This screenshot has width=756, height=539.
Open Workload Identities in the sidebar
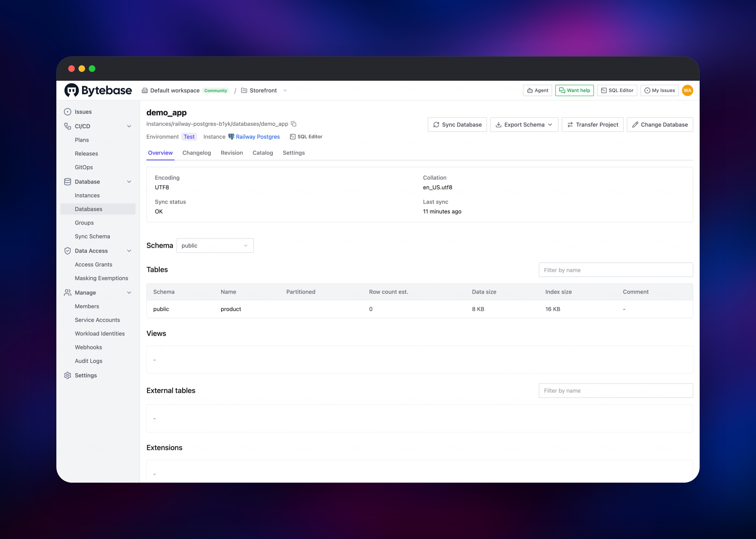click(99, 334)
